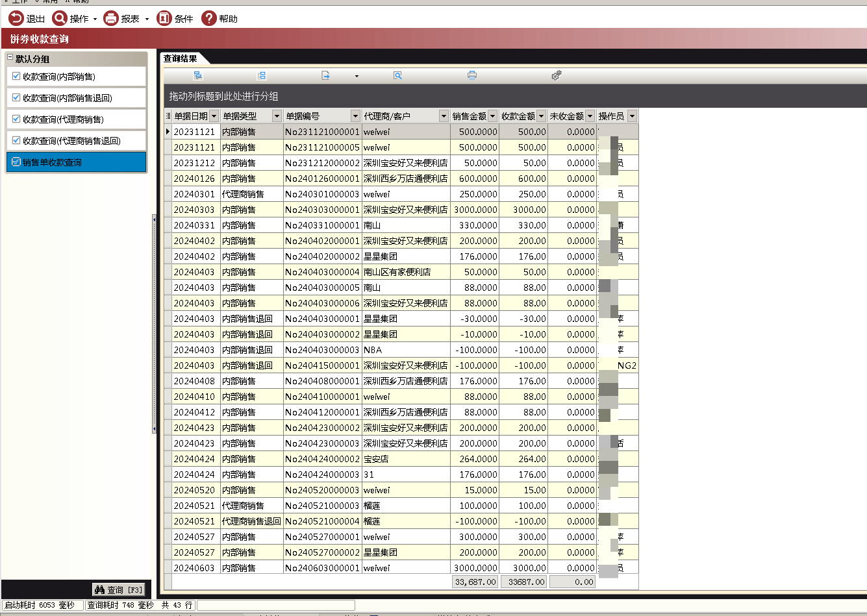Open the export options arrow in the results toolbar
This screenshot has height=616, width=867.
coord(357,76)
